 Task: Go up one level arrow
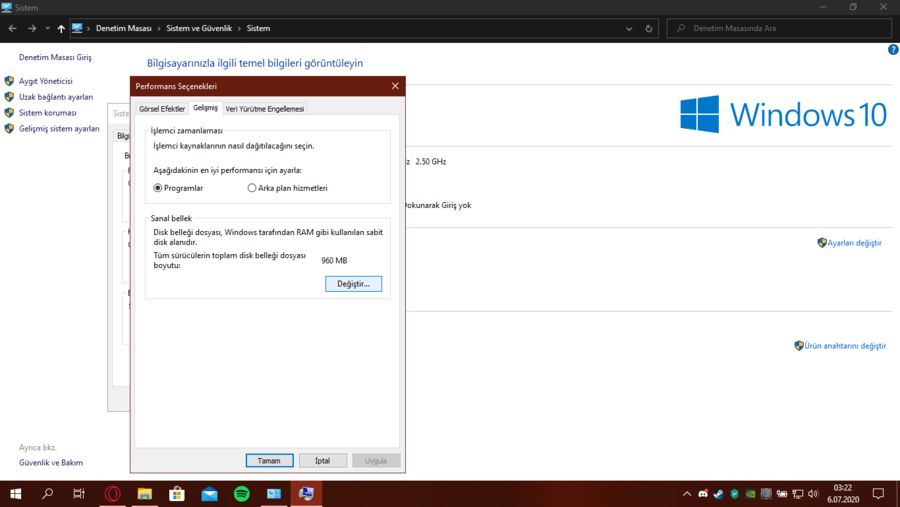click(61, 28)
